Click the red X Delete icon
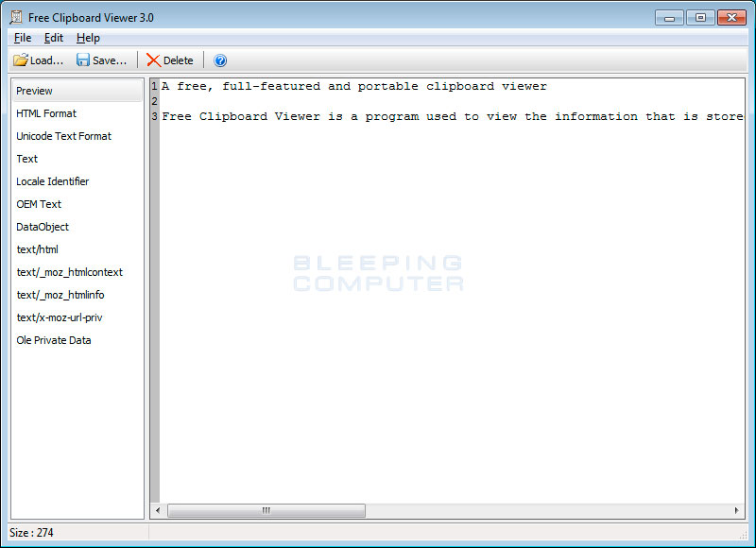Viewport: 756px width, 548px height. click(153, 60)
